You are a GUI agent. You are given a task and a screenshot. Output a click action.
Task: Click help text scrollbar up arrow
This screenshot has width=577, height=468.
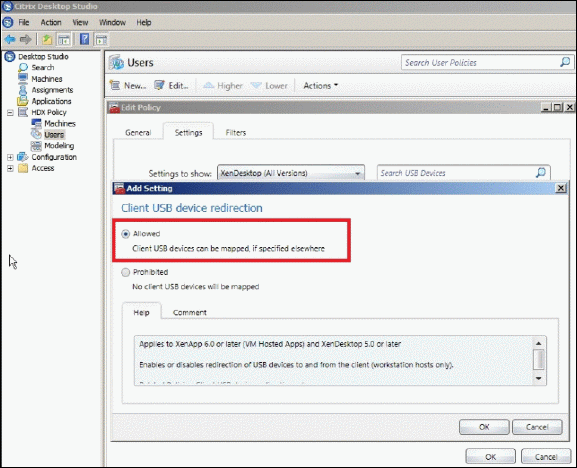point(539,343)
